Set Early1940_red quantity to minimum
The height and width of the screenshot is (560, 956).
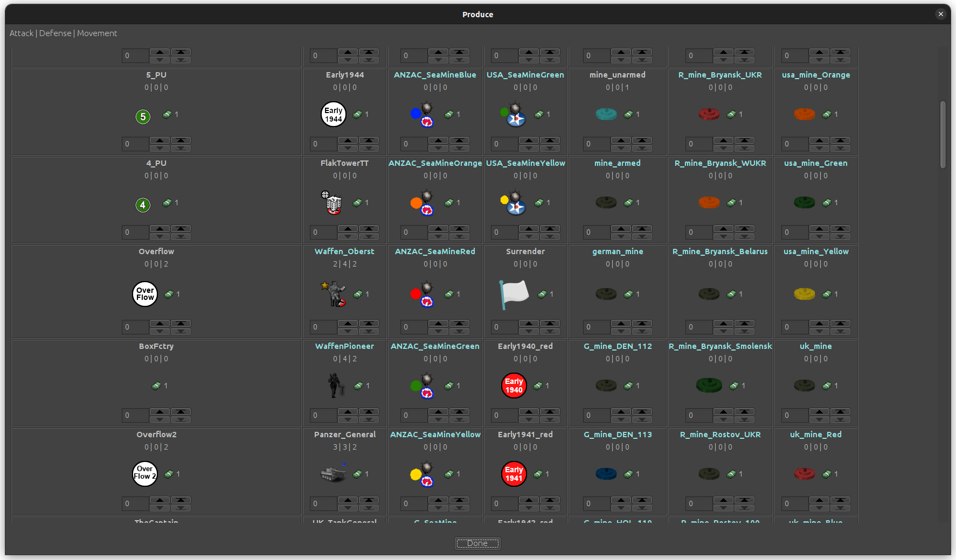click(550, 419)
